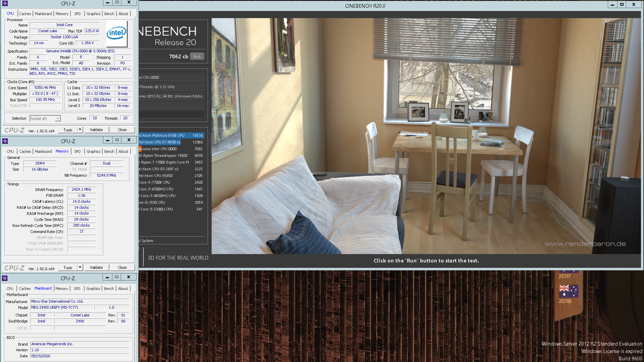The width and height of the screenshot is (644, 362).
Task: Open Tools dropdown arrow in Memory CPU-Z window
Action: point(80,267)
